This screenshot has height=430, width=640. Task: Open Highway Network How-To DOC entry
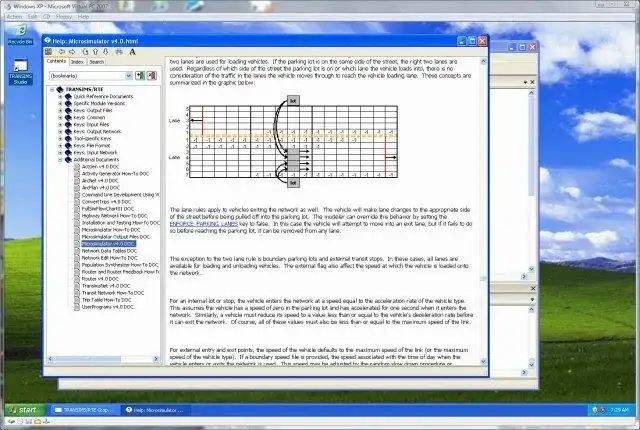pos(114,215)
